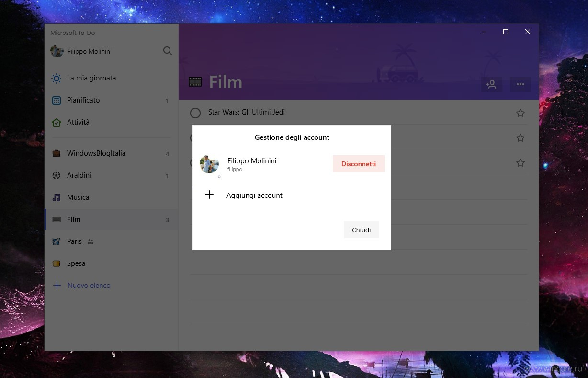Click the plus icon beside Nuovo elenco

pos(57,286)
